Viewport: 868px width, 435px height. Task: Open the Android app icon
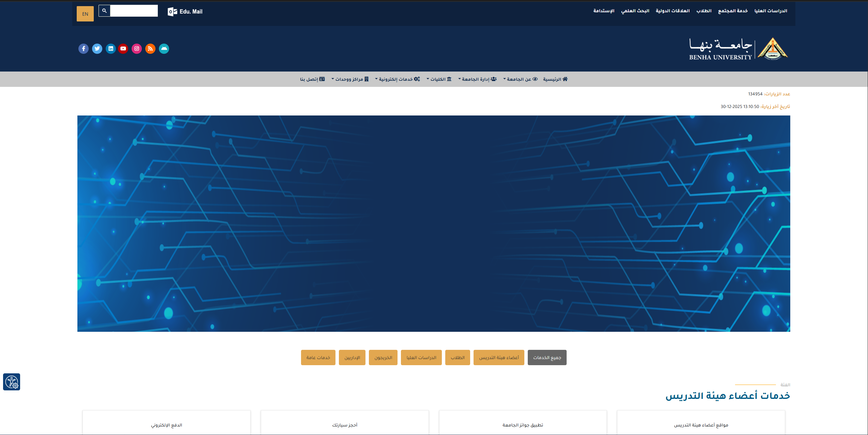tap(164, 49)
